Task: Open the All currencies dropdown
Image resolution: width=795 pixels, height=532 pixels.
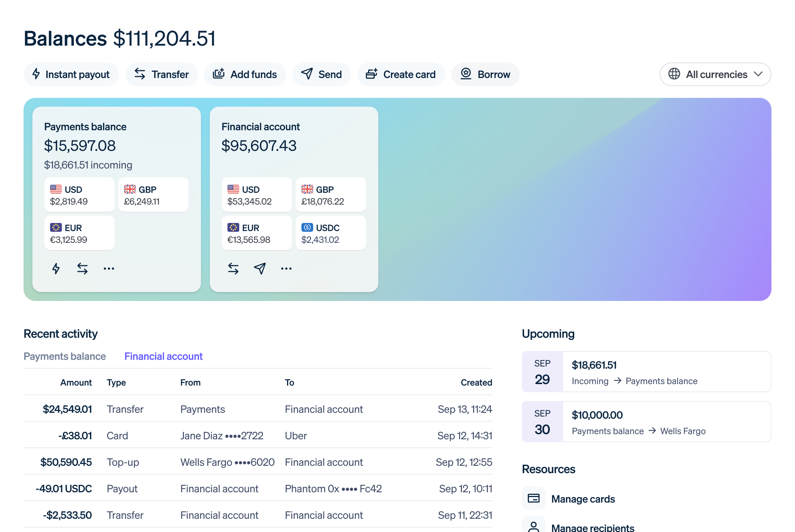Action: pyautogui.click(x=714, y=74)
